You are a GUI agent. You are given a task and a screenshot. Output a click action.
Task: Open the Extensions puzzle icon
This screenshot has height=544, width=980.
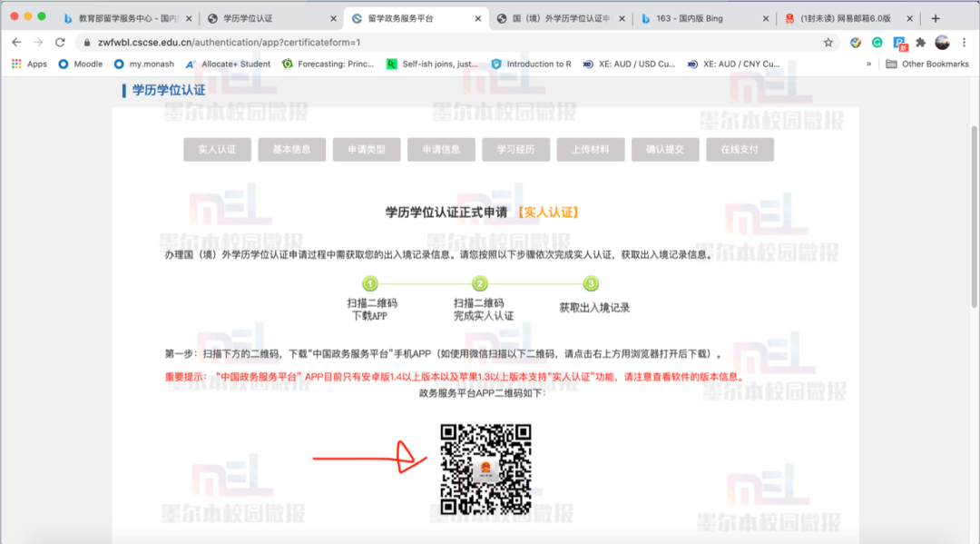pyautogui.click(x=920, y=43)
